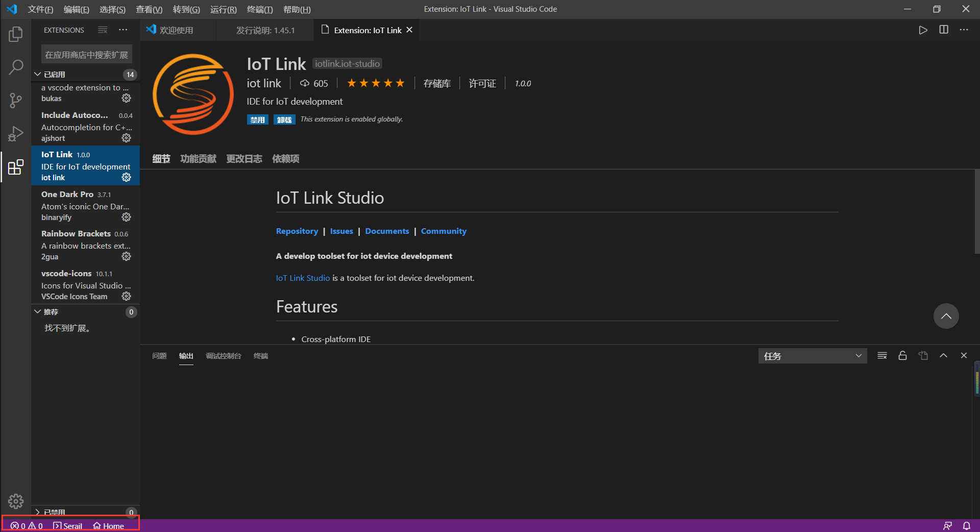Click the Split Editor icon

[943, 30]
